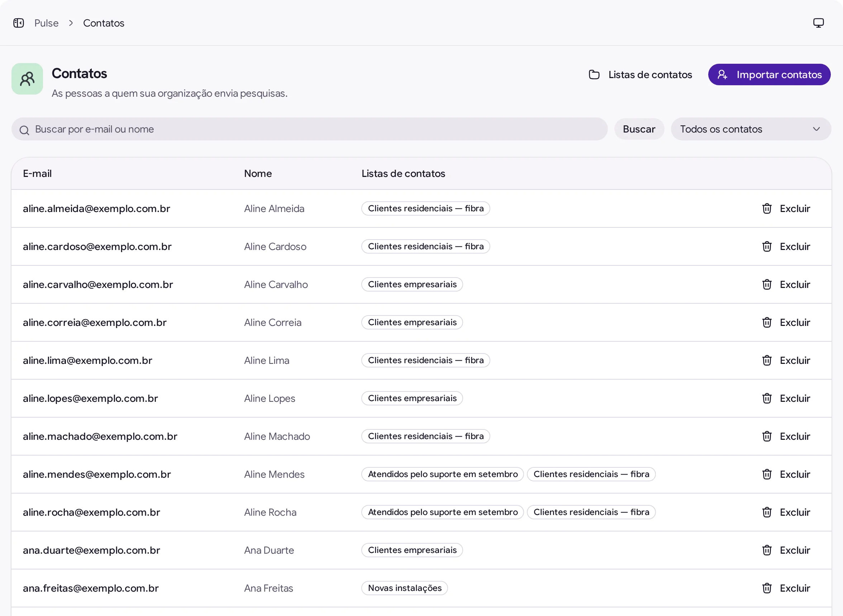Click the name Aline Almeida
The image size is (843, 616).
tap(274, 208)
